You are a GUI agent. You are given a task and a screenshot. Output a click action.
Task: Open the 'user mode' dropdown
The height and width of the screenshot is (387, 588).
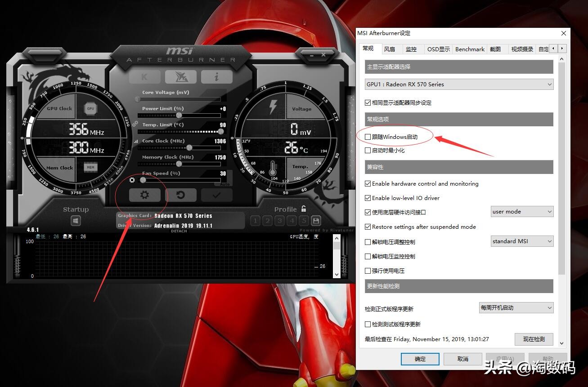point(522,211)
